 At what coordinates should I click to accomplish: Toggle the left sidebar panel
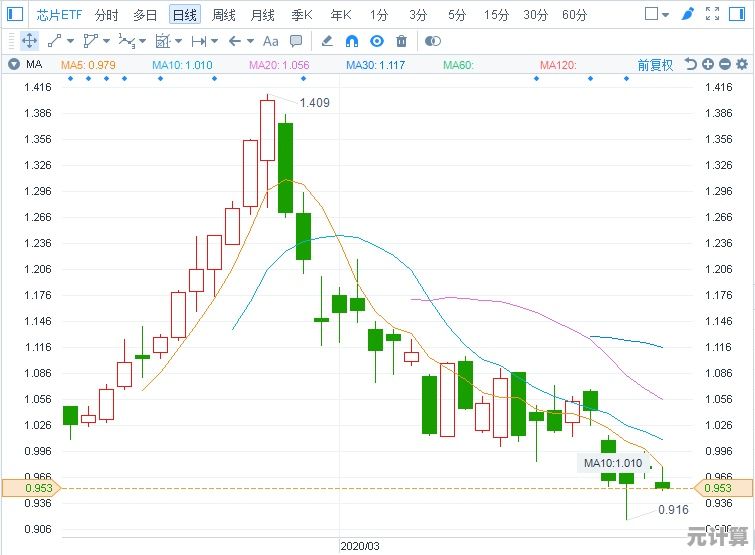tap(14, 14)
